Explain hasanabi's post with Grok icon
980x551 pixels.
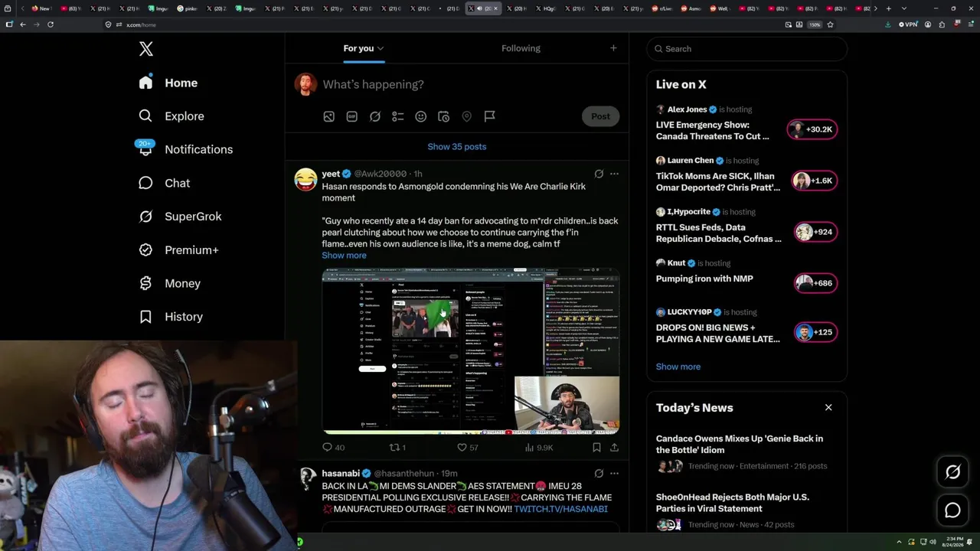click(599, 474)
